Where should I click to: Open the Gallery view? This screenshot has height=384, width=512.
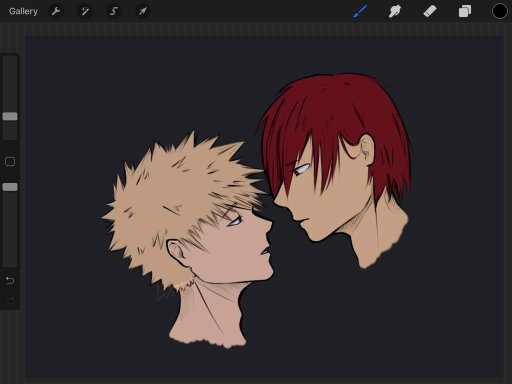(23, 11)
